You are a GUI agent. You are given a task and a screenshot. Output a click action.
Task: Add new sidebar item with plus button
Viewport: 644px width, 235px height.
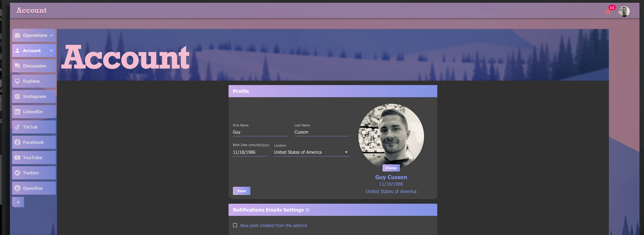[18, 202]
